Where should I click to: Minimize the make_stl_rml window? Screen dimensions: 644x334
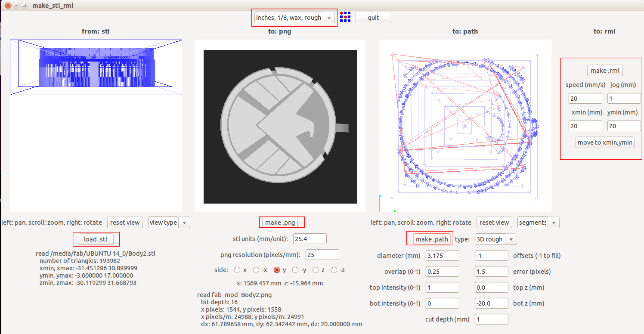pyautogui.click(x=16, y=5)
